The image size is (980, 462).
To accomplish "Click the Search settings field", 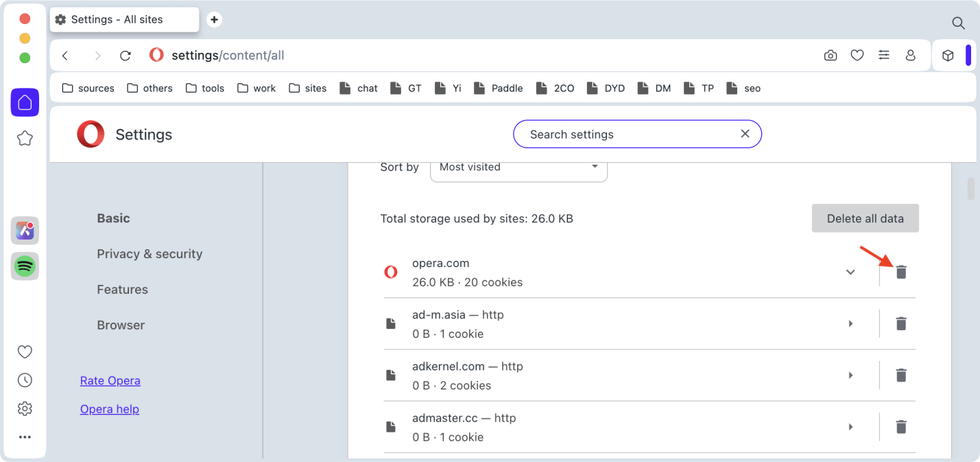I will (630, 135).
